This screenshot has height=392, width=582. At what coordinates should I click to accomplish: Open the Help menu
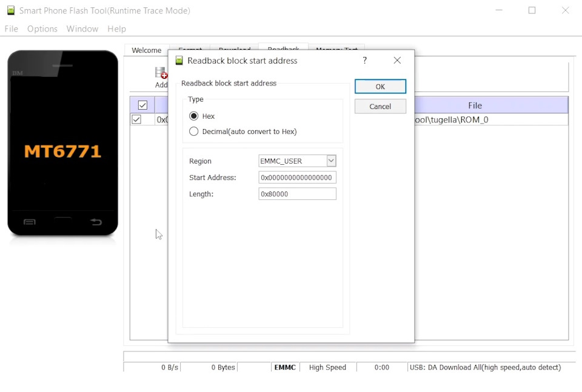click(116, 29)
